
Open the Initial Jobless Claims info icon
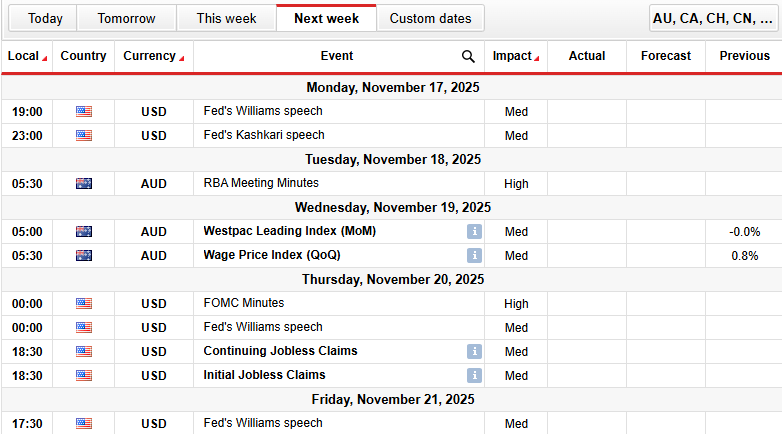(474, 375)
